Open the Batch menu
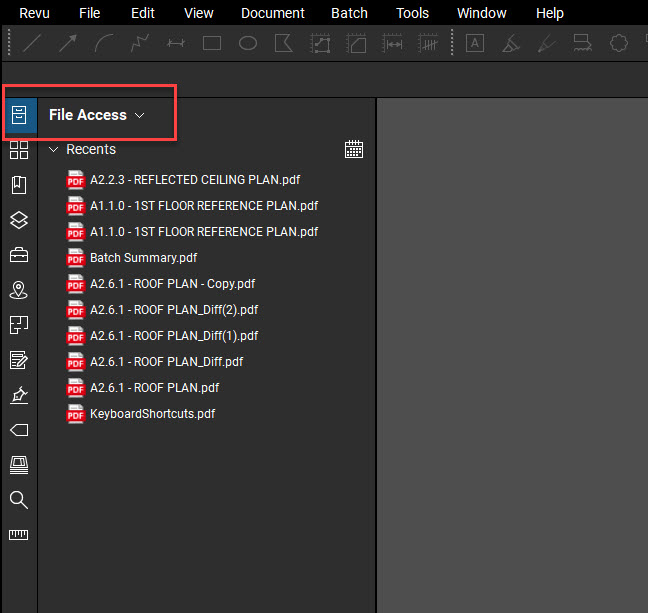Screen dimensions: 648x613 [x=350, y=13]
